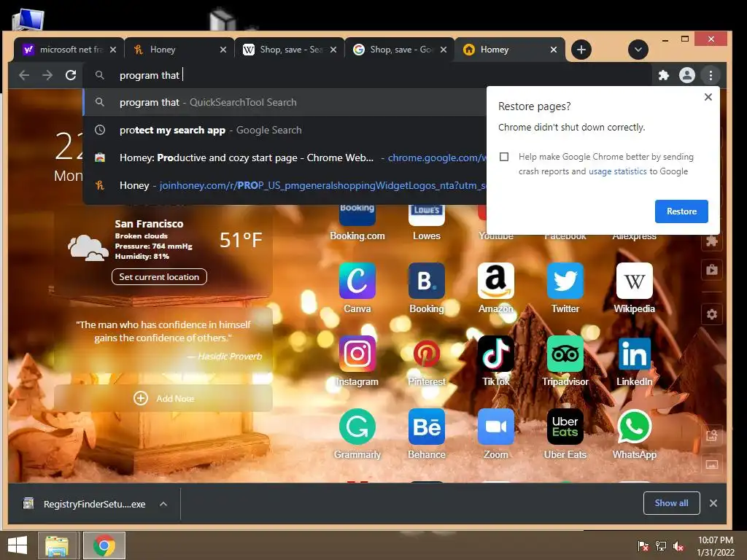Click the muted volume tray icon
This screenshot has height=560, width=747.
click(678, 545)
